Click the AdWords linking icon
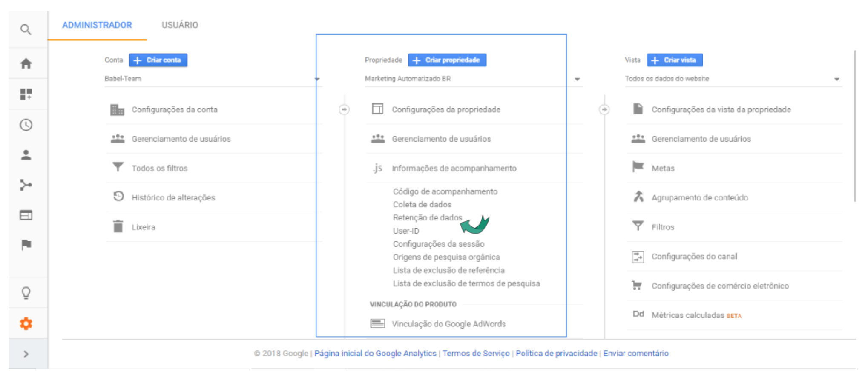Image resolution: width=868 pixels, height=383 pixels. click(x=377, y=323)
